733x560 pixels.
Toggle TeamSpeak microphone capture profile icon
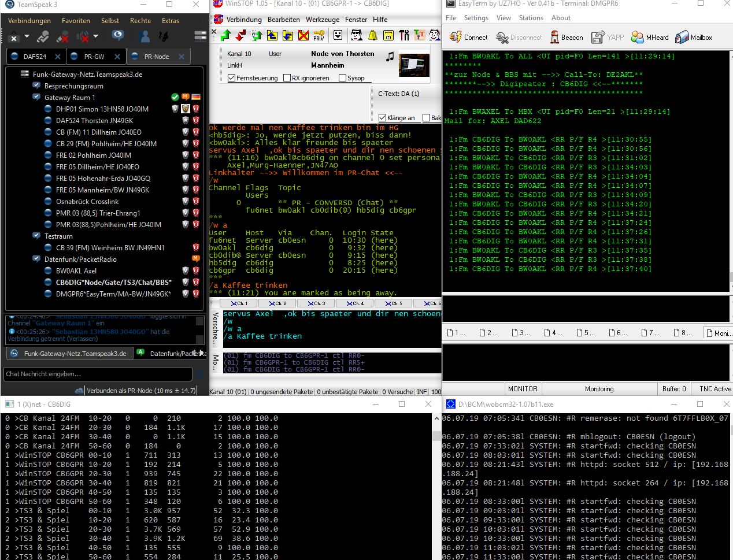[x=43, y=37]
